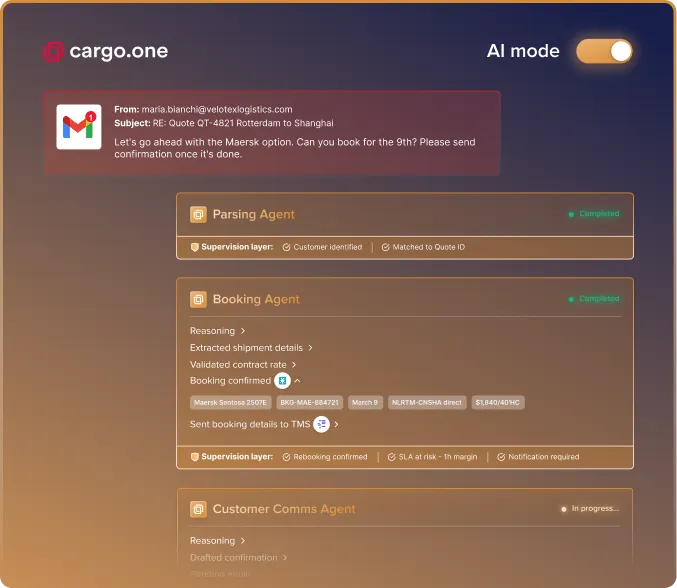Click the BKG-MAE-884721 booking chip
The height and width of the screenshot is (588, 677).
pos(310,403)
